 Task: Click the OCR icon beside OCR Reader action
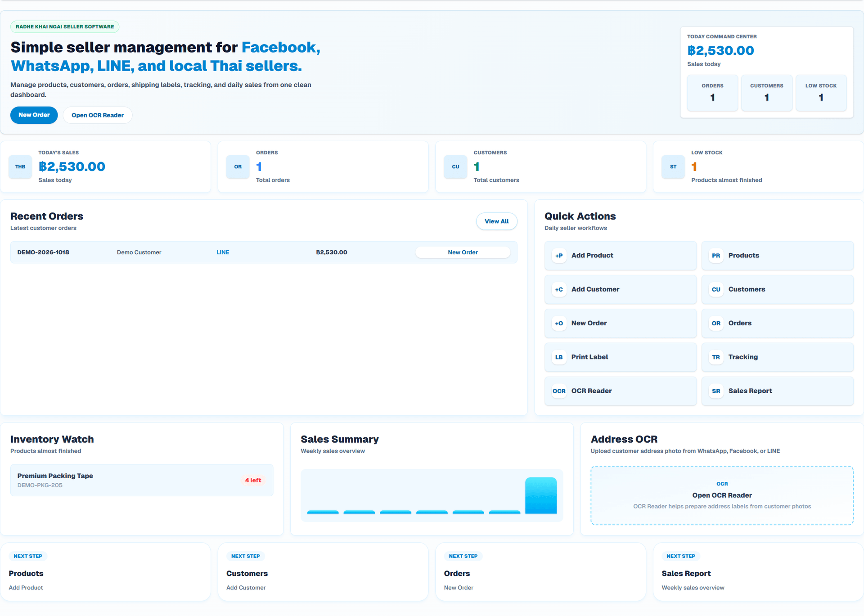point(559,391)
